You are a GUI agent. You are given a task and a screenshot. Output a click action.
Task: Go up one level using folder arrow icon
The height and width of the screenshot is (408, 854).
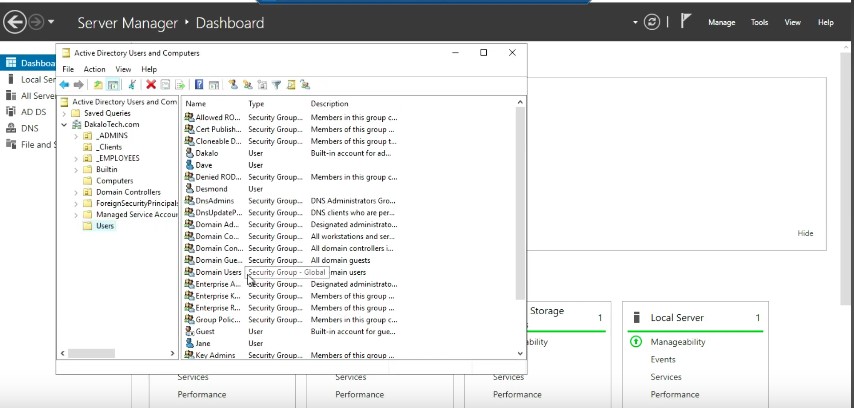98,84
